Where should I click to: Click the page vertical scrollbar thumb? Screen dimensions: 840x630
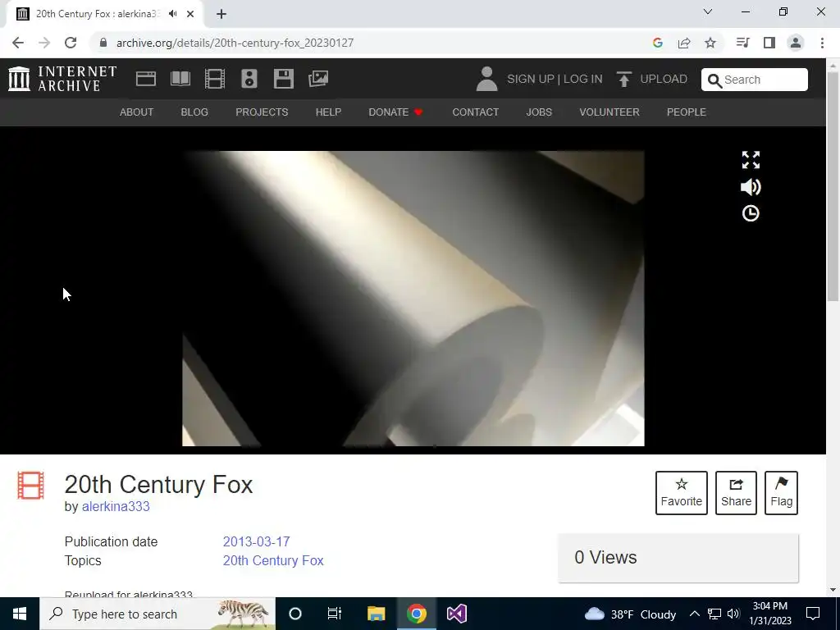[833, 185]
